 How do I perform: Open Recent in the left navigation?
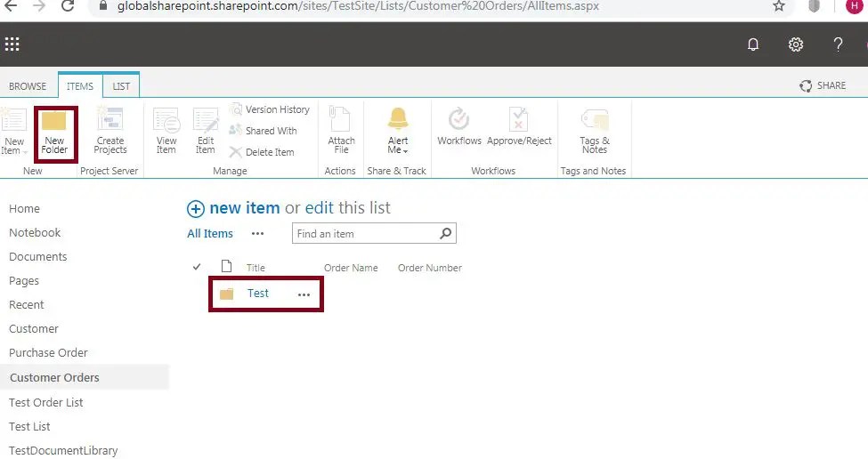(x=27, y=305)
